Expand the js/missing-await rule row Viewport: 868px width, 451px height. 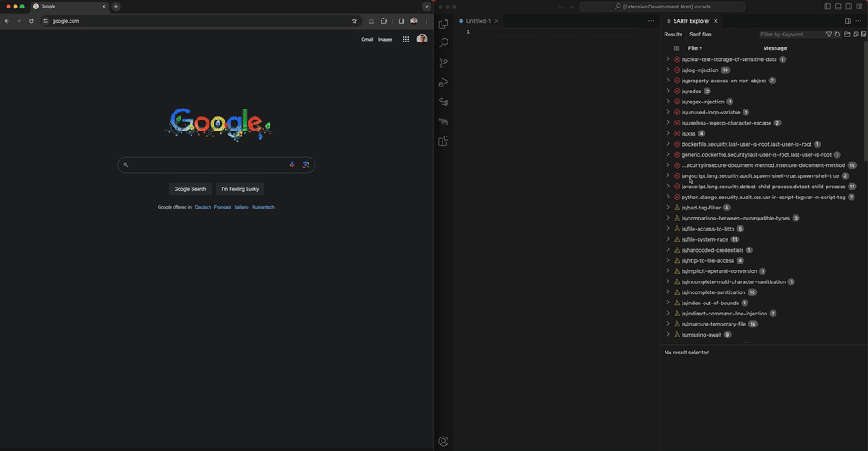tap(668, 334)
